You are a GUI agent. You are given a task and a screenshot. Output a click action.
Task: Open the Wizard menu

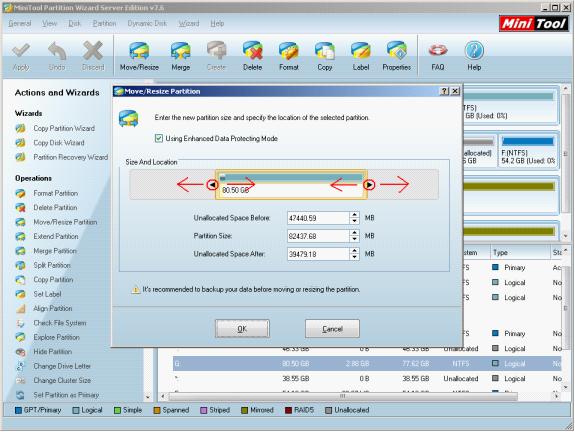point(189,23)
